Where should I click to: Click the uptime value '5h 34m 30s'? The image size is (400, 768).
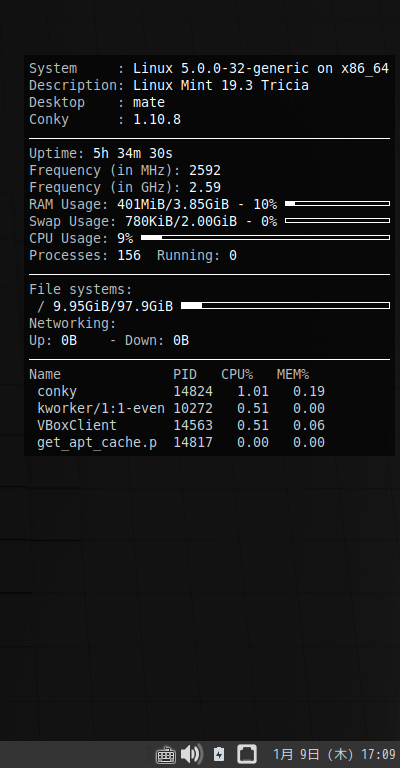pos(133,154)
